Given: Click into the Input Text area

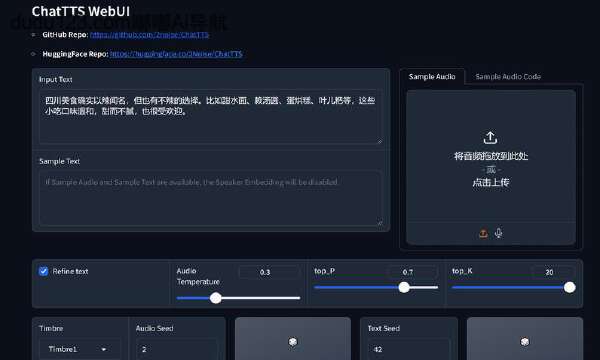Looking at the screenshot, I should [x=210, y=117].
